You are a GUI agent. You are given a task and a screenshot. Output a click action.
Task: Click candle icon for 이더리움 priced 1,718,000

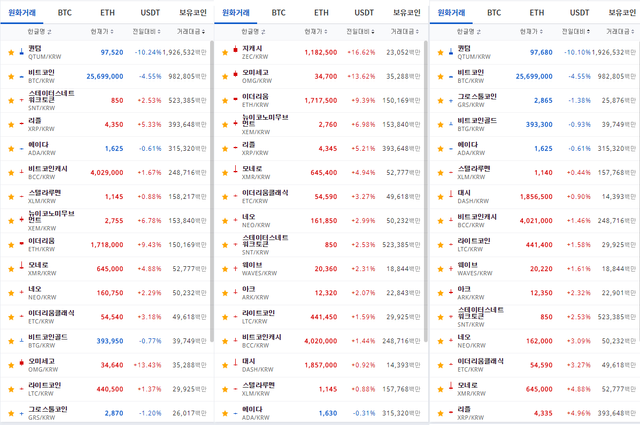coord(22,244)
